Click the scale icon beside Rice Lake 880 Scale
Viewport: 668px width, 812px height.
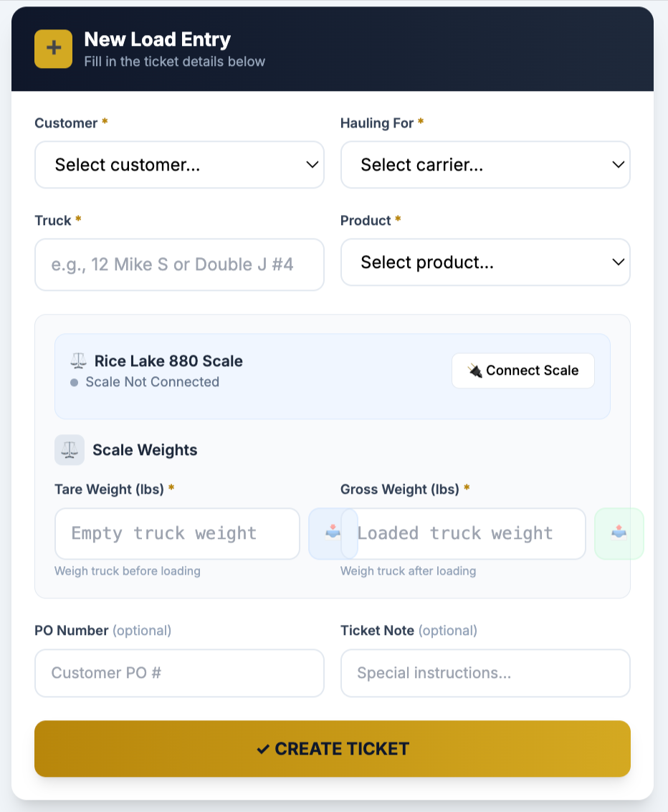(x=77, y=360)
